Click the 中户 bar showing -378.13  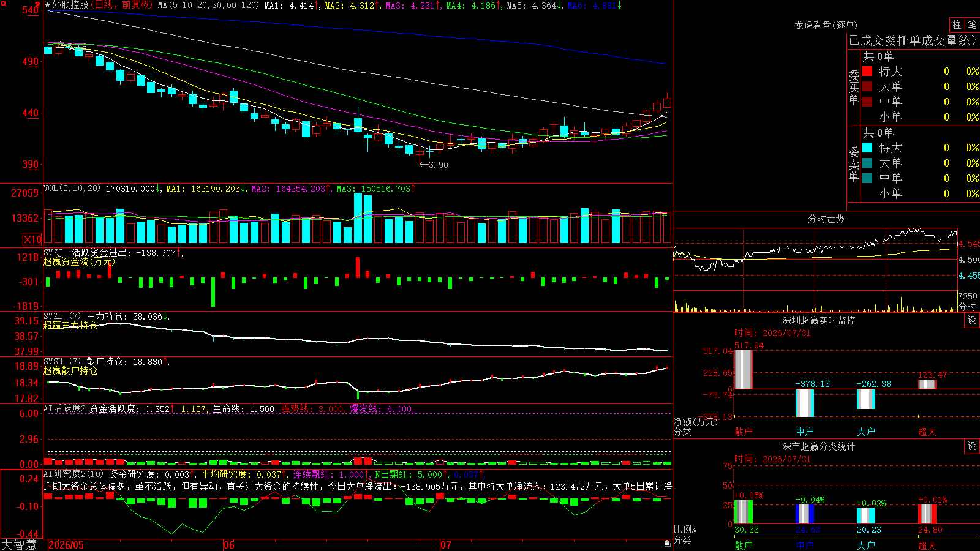click(x=805, y=403)
